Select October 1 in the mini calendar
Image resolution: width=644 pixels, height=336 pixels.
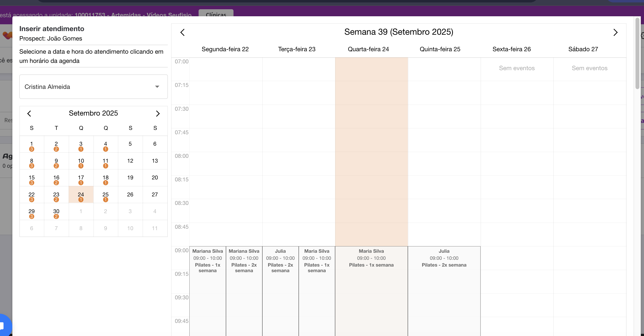[x=81, y=211]
